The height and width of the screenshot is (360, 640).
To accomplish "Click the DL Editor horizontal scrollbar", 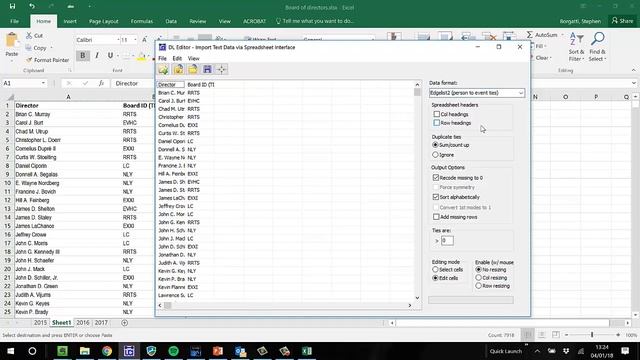I will [284, 305].
